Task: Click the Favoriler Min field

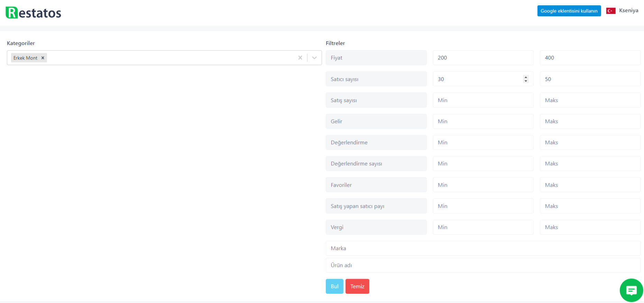Action: [x=483, y=185]
